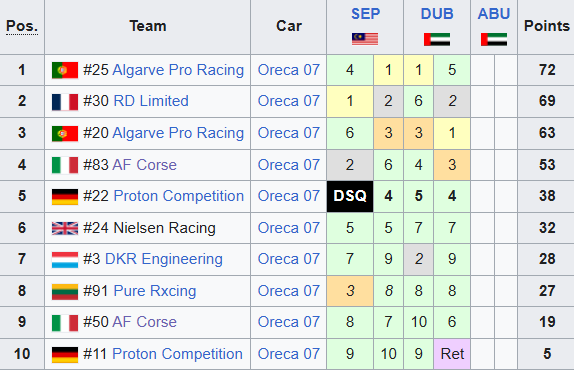Image resolution: width=574 pixels, height=377 pixels.
Task: Select the 69 points value
Action: coord(547,101)
